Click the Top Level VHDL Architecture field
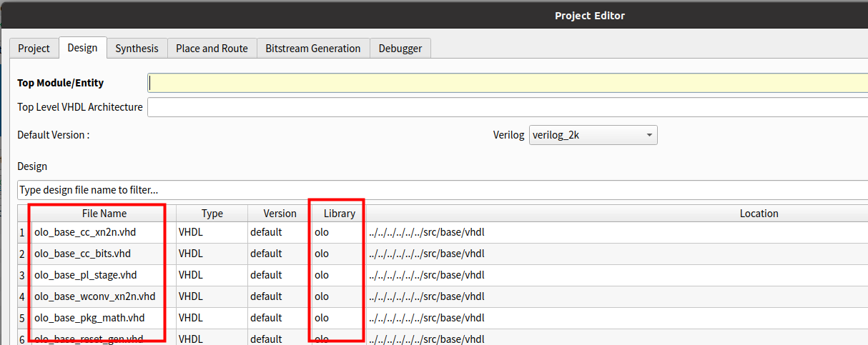The width and height of the screenshot is (868, 345). [508, 107]
